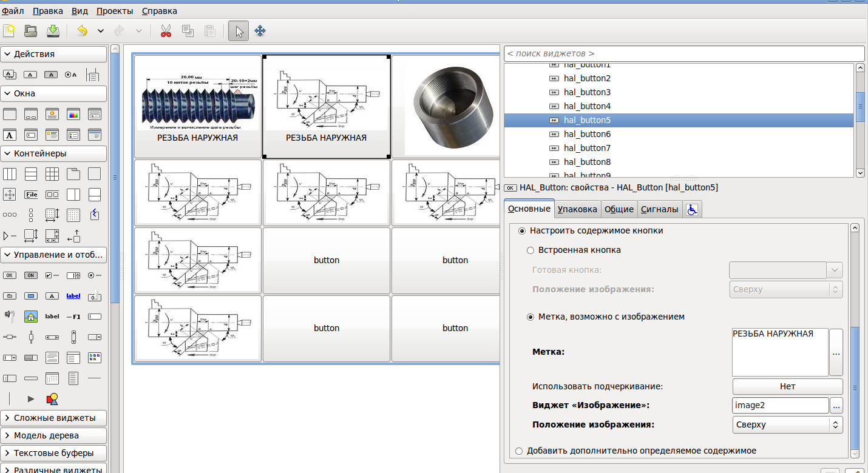Toggle the 'Использовать подчеркивание' Нет button
Viewport: 868px width, 473px height.
[787, 386]
